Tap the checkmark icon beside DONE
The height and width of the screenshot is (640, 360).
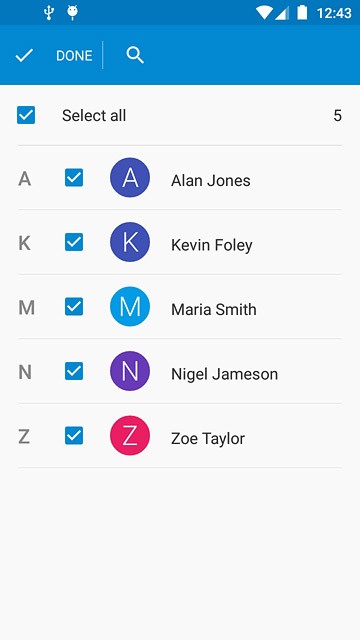click(24, 55)
